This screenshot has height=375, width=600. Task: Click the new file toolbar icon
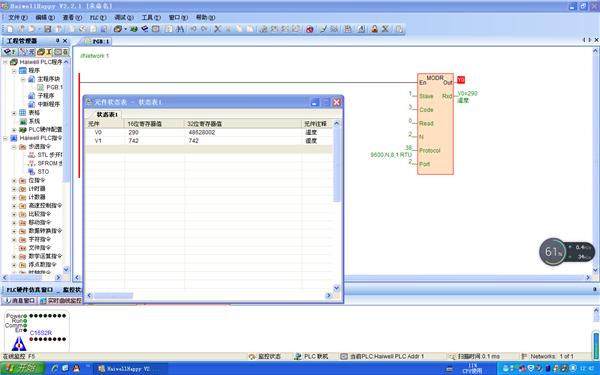10,29
